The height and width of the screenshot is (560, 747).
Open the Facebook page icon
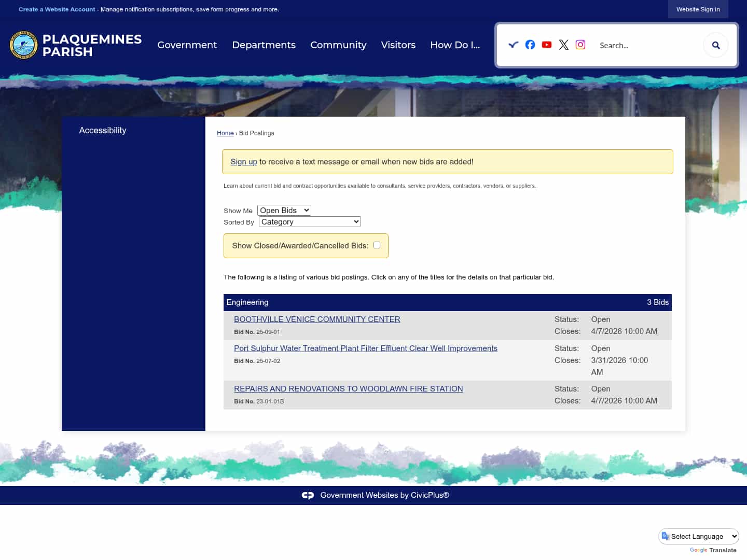pos(530,45)
